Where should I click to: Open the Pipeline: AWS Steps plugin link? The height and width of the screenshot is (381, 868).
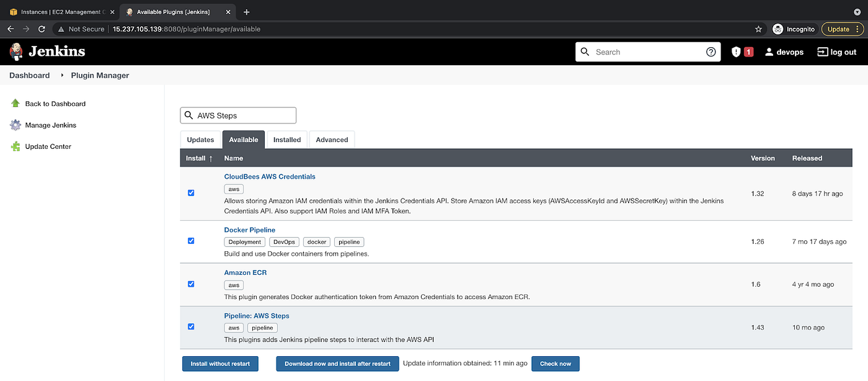(x=257, y=315)
